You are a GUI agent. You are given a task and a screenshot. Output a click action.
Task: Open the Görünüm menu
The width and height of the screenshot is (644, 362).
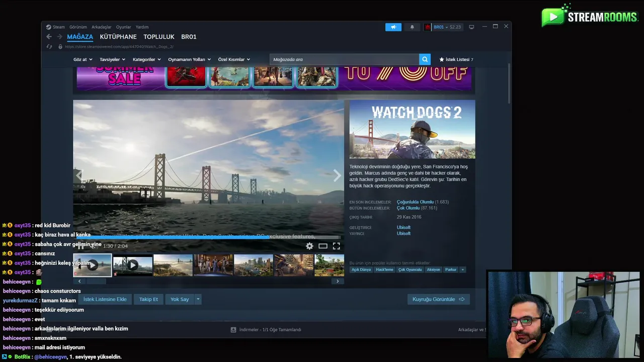pos(78,27)
